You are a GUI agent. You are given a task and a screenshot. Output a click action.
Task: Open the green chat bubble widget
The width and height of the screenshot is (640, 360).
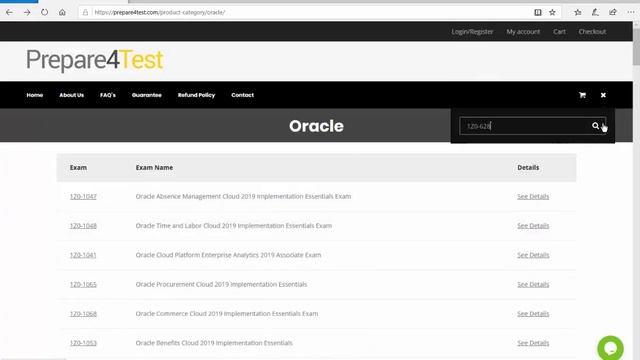611,348
